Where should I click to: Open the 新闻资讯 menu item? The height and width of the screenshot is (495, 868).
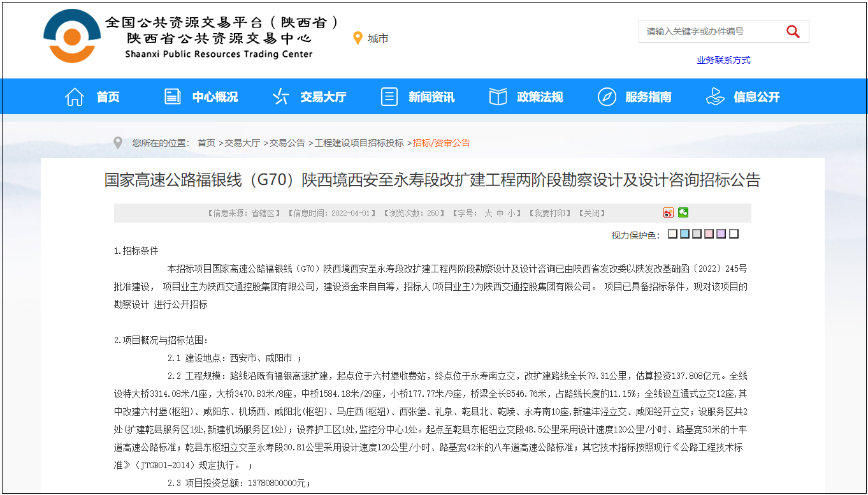point(431,97)
